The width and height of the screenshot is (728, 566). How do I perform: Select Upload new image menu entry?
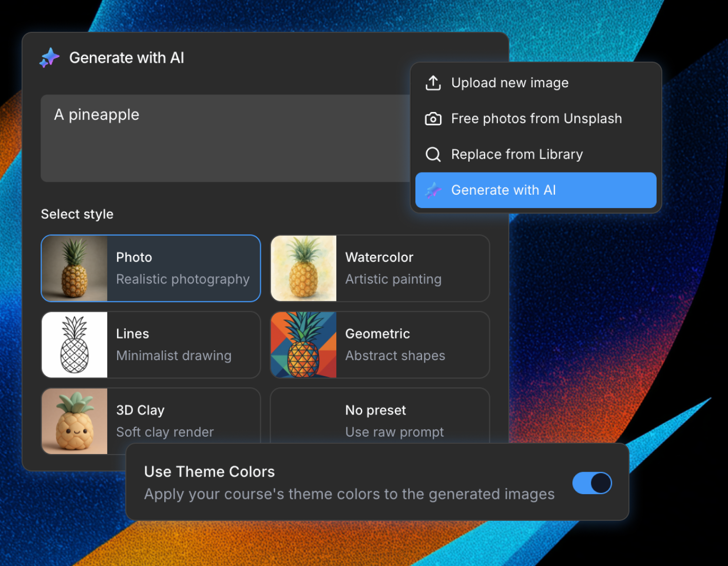(510, 83)
